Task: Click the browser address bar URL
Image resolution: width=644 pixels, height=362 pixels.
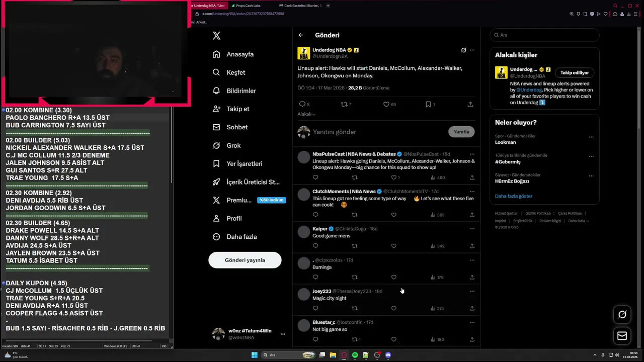Action: click(243, 14)
